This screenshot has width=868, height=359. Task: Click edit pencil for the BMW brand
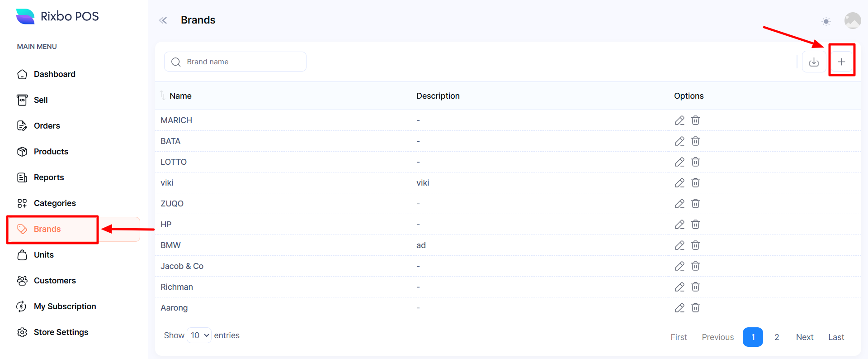(679, 245)
